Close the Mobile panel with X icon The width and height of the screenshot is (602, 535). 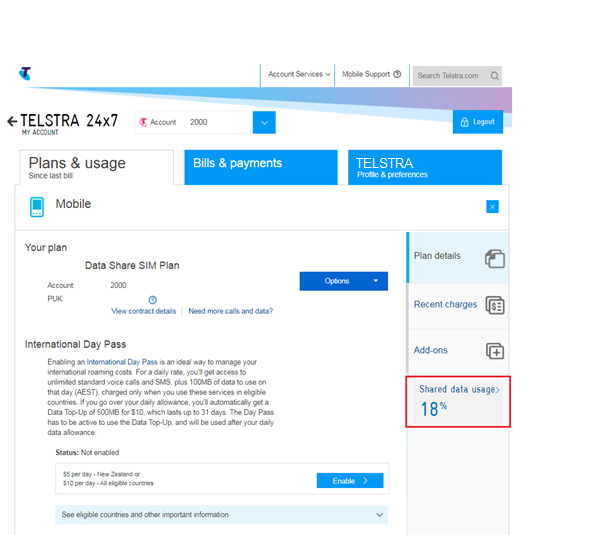click(492, 207)
